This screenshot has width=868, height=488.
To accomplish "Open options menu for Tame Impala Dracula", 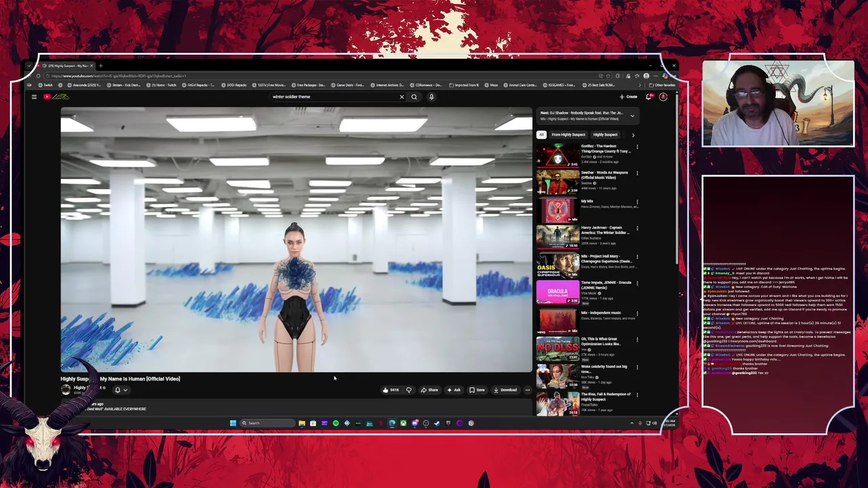I will click(x=637, y=283).
